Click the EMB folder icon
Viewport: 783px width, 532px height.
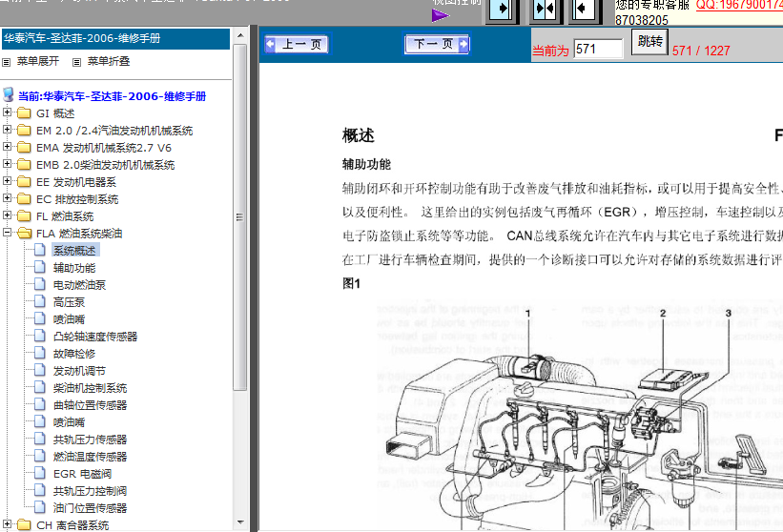[x=24, y=164]
